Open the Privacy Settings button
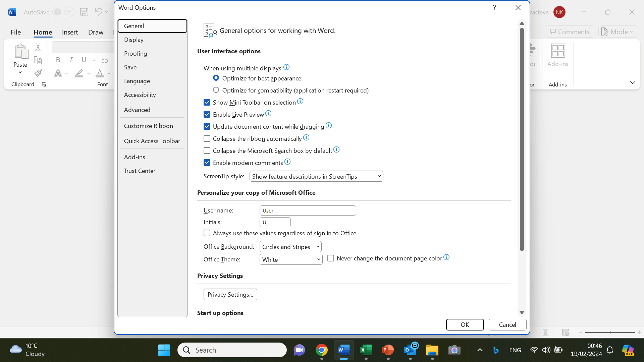This screenshot has width=644, height=362. (x=230, y=294)
